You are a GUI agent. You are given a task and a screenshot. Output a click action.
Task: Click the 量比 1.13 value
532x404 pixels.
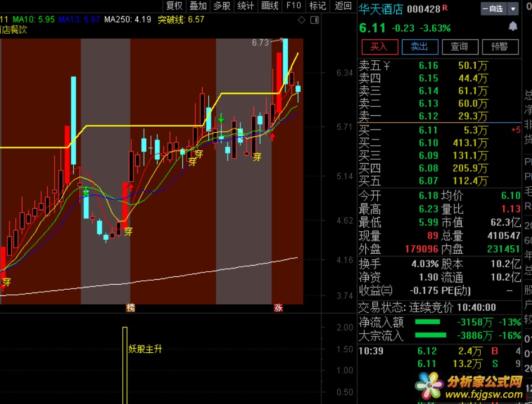(511, 209)
